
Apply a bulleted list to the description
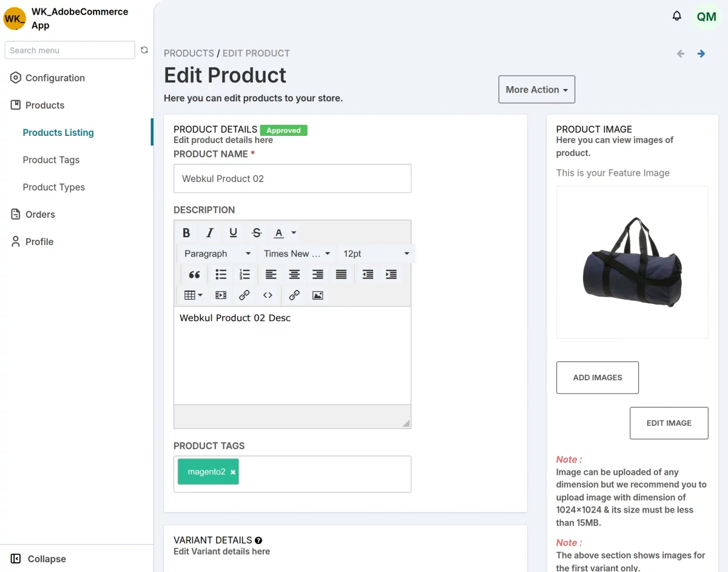pos(220,274)
